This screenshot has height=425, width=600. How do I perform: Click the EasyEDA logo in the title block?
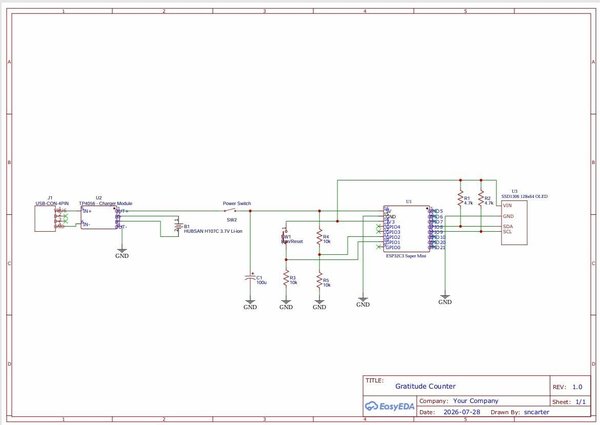tap(389, 406)
